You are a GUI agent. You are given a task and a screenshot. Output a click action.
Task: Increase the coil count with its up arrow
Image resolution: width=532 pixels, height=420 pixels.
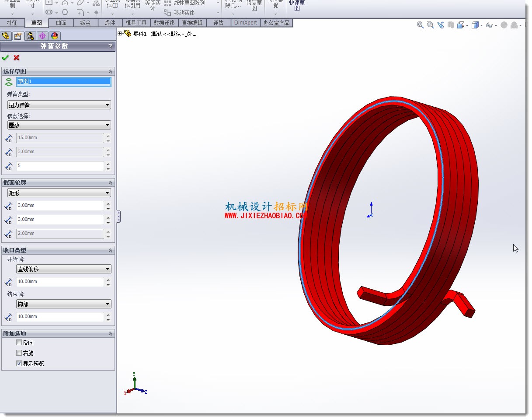[x=108, y=164]
